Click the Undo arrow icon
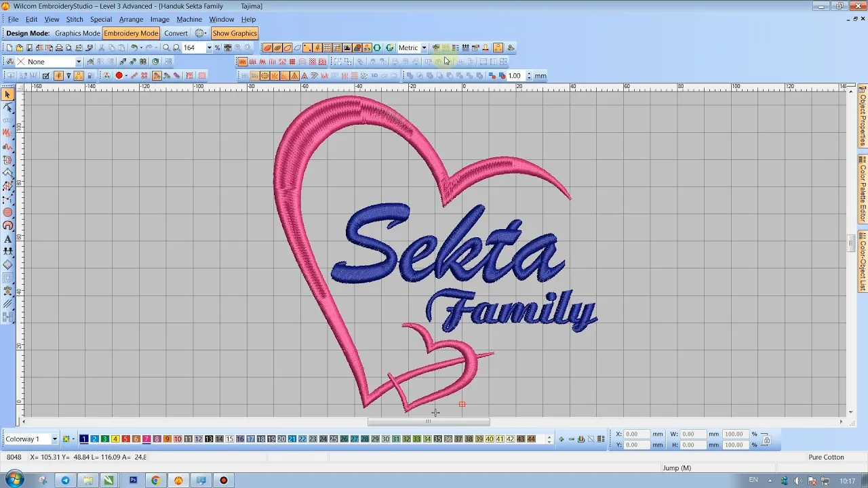The image size is (868, 488). [134, 47]
